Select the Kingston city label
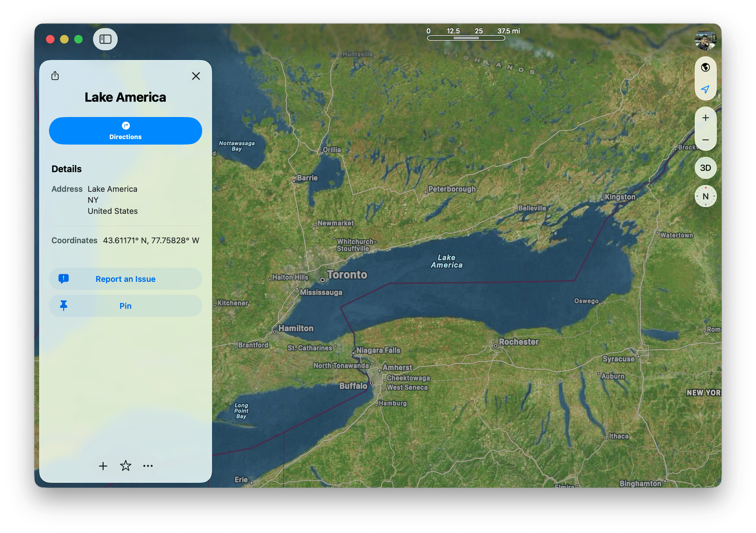This screenshot has height=533, width=756. pos(620,197)
